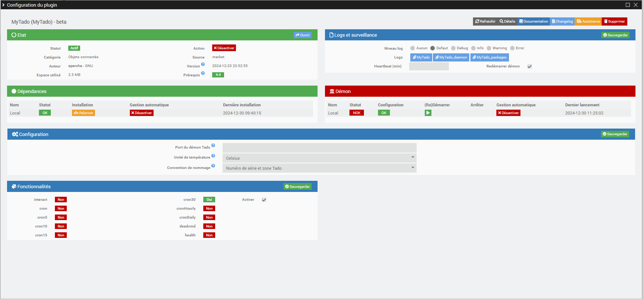Screen dimensions: 644x299
Task: Open the Unité de température dropdown
Action: [319, 158]
